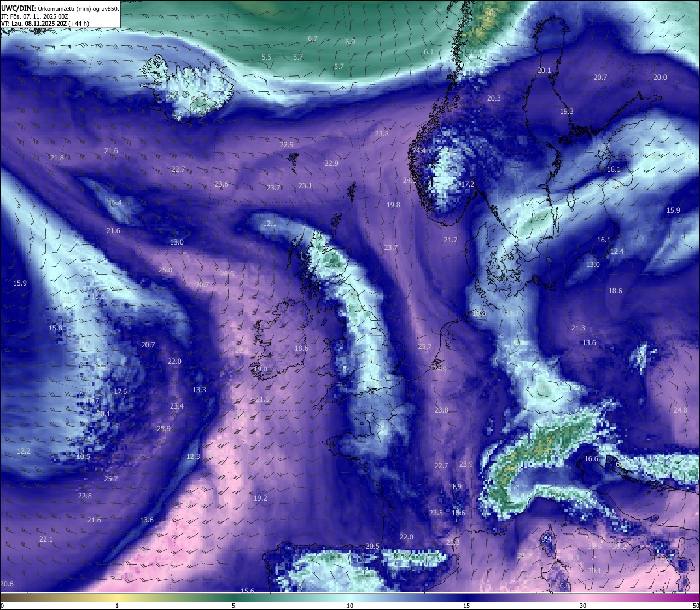
Task: Click the '15' tick on the color scale
Action: [466, 606]
